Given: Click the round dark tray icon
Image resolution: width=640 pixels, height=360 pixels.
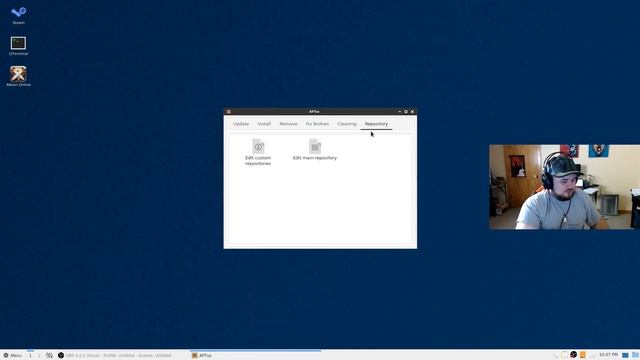Looking at the screenshot, I should (x=573, y=355).
